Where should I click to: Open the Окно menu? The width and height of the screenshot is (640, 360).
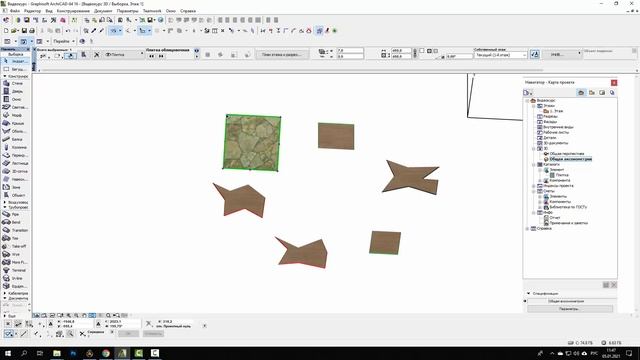[171, 11]
